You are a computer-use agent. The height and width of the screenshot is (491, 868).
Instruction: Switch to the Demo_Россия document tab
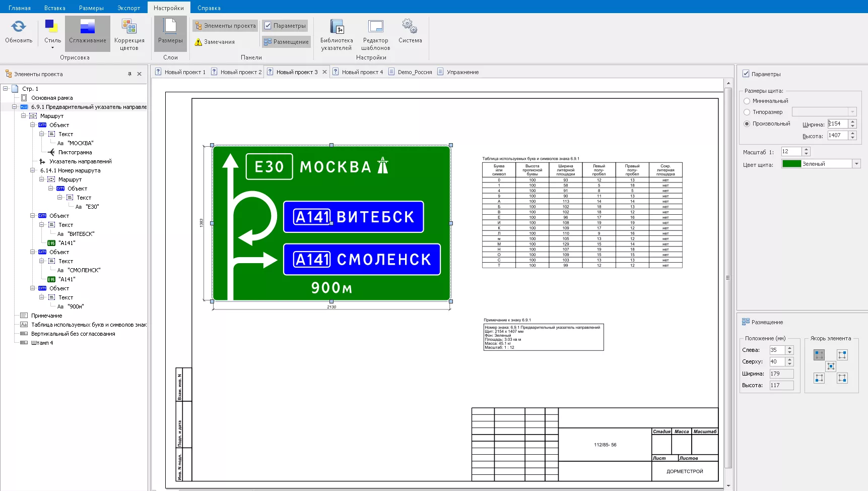[414, 72]
